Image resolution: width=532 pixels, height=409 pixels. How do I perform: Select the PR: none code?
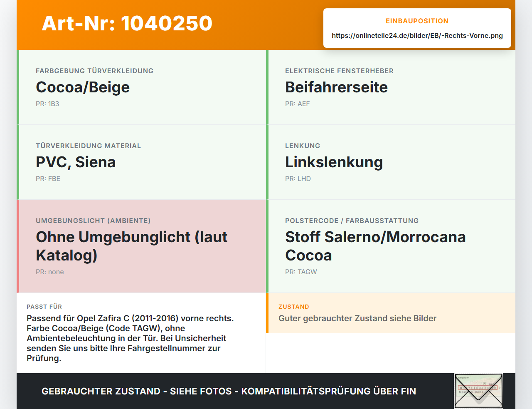click(x=50, y=272)
